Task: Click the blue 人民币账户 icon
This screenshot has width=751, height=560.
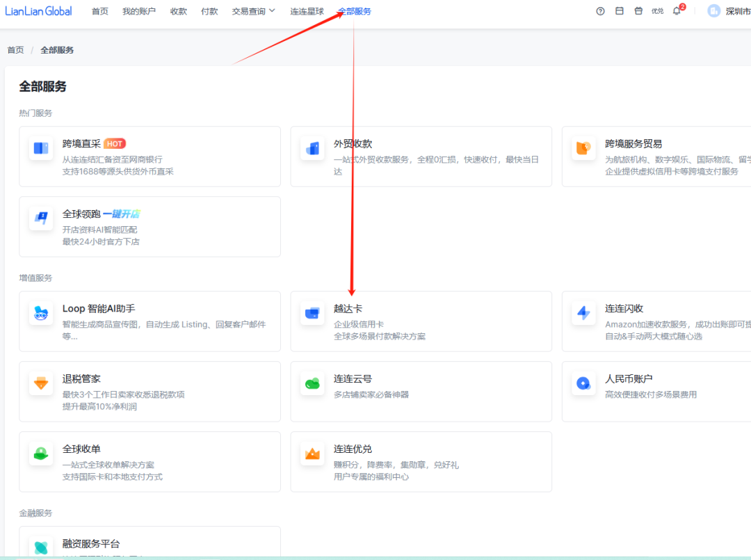Action: click(x=583, y=383)
